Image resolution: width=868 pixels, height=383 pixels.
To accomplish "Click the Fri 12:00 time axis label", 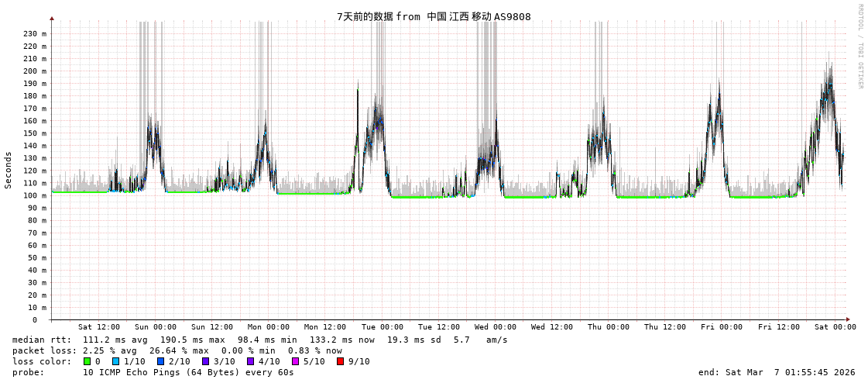I will click(x=778, y=327).
